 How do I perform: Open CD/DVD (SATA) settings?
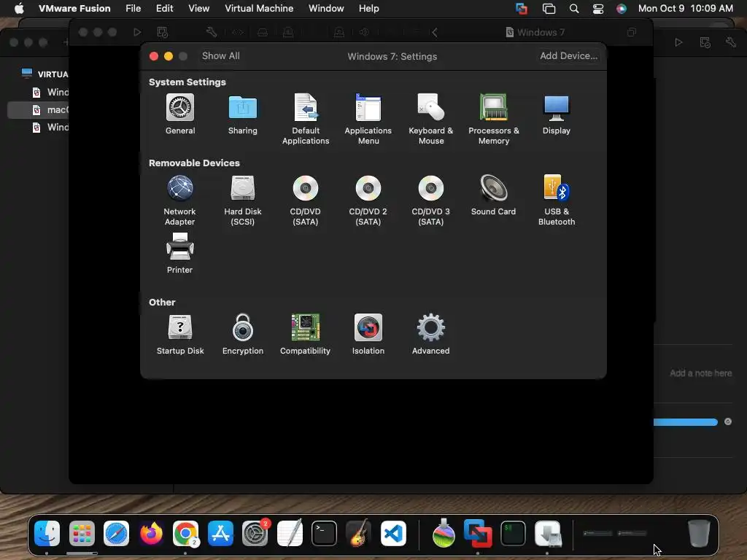pyautogui.click(x=306, y=200)
